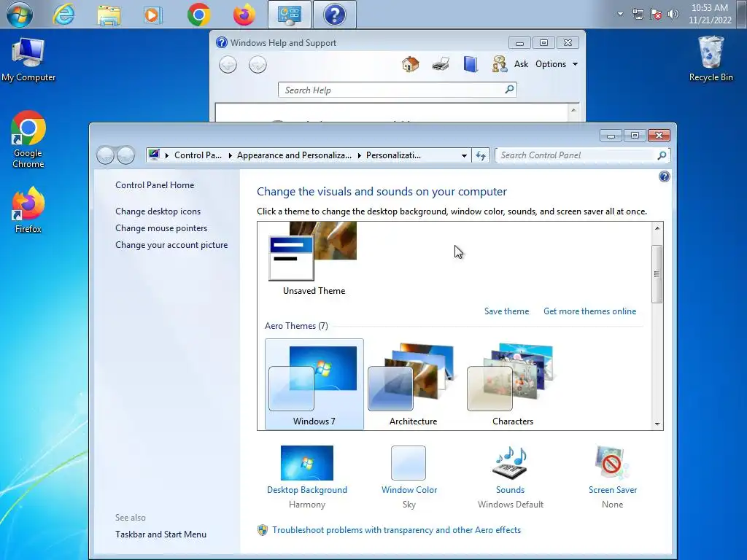Click the Control Panel breadcrumb segment
The height and width of the screenshot is (560, 747).
click(x=198, y=155)
